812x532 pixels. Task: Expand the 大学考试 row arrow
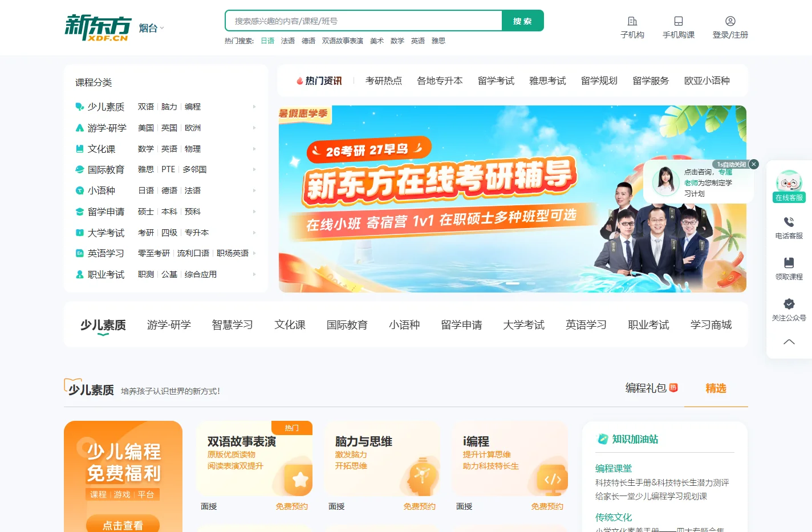click(x=254, y=233)
